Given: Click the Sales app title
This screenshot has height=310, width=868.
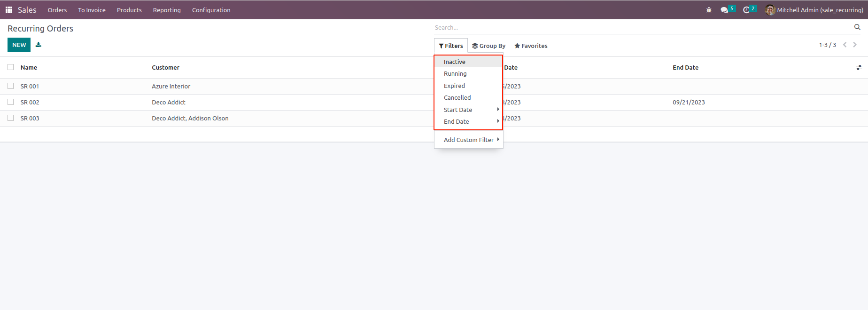Looking at the screenshot, I should pyautogui.click(x=27, y=10).
